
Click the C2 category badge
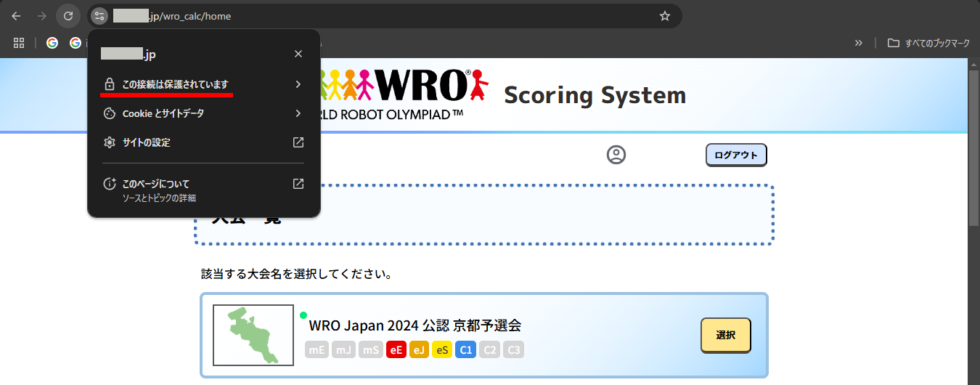click(489, 350)
